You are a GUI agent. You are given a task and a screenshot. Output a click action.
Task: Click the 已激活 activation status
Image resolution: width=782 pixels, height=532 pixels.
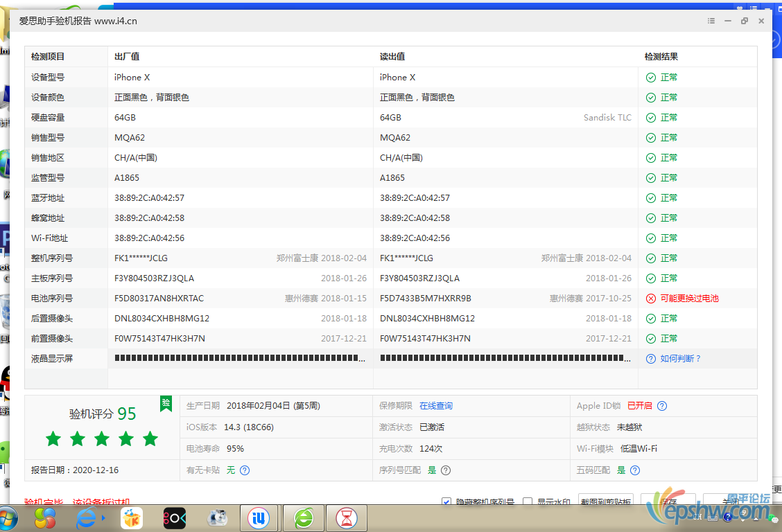coord(432,427)
